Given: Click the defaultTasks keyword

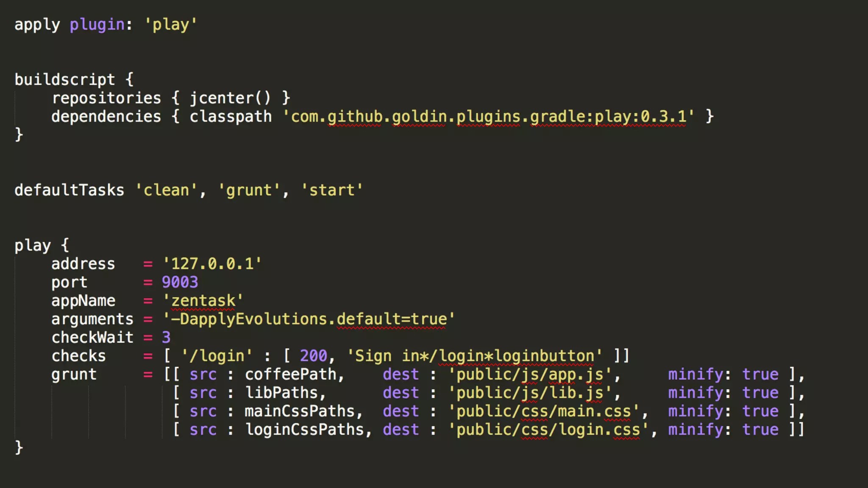Looking at the screenshot, I should (69, 190).
